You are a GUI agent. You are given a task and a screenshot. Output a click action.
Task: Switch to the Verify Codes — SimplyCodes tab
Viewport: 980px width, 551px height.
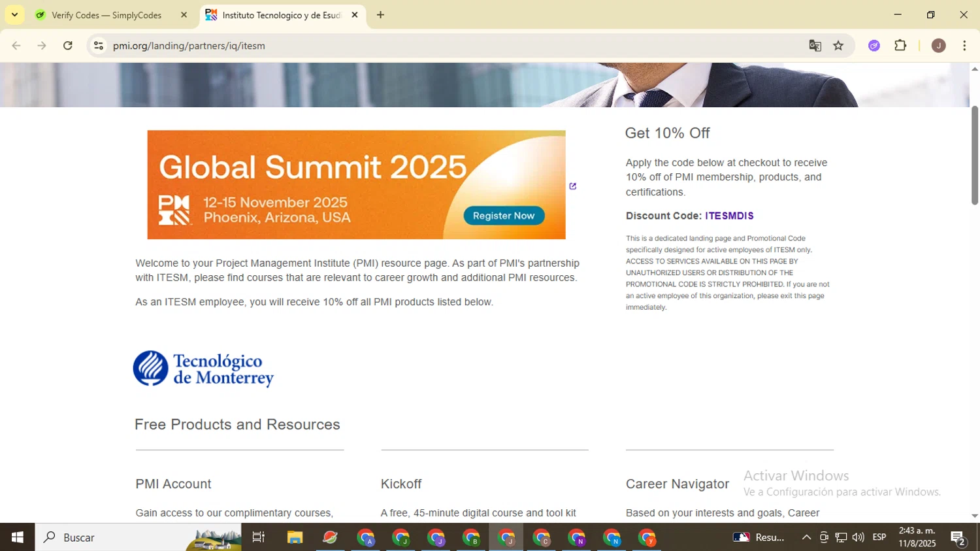point(106,15)
